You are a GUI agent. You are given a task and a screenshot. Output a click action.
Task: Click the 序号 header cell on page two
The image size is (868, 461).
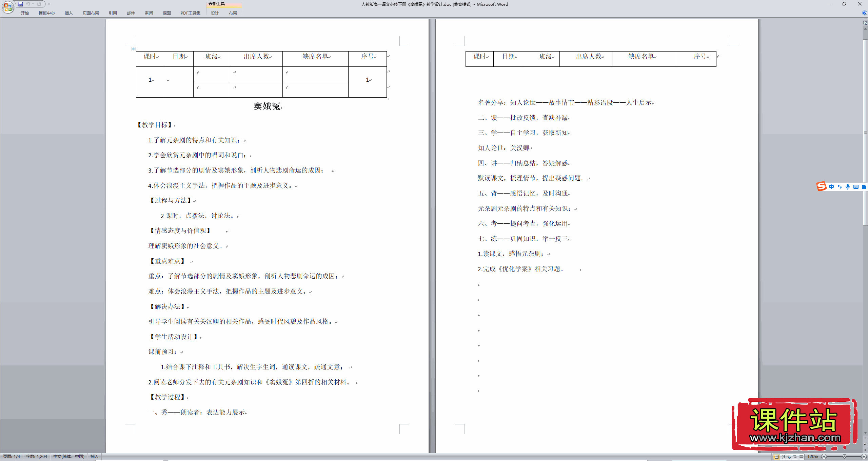click(x=697, y=59)
